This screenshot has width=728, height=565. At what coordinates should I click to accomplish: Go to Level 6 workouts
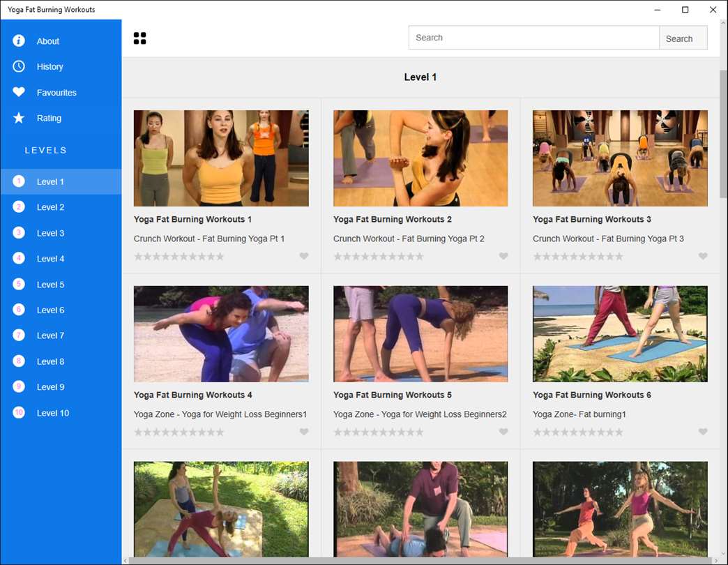(x=61, y=310)
